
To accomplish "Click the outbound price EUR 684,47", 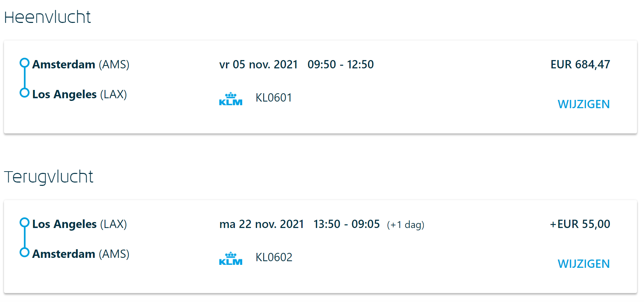I will click(580, 64).
